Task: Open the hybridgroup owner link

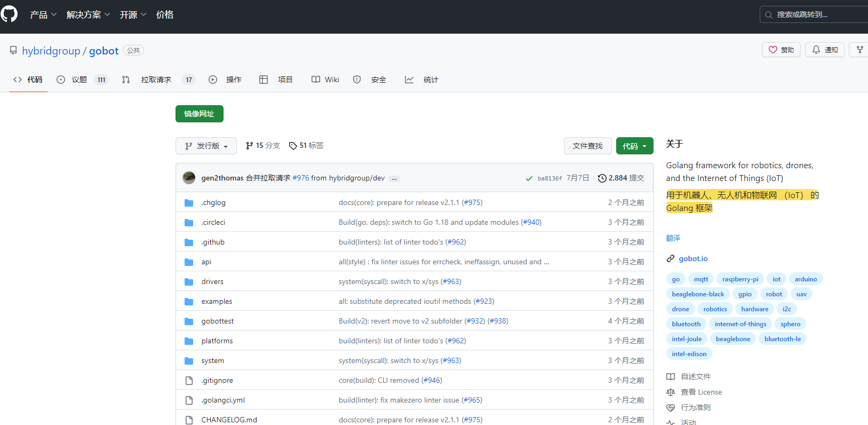Action: coord(51,51)
